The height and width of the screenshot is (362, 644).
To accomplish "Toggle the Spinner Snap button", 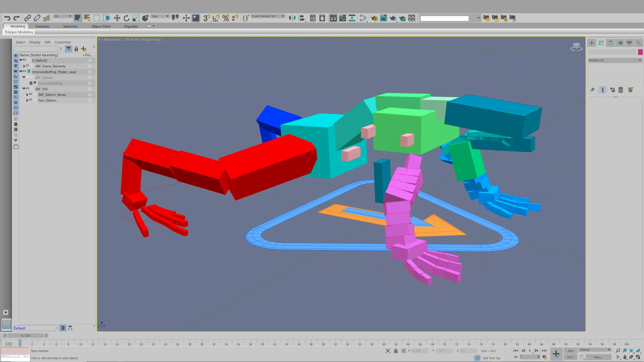I will tap(235, 18).
